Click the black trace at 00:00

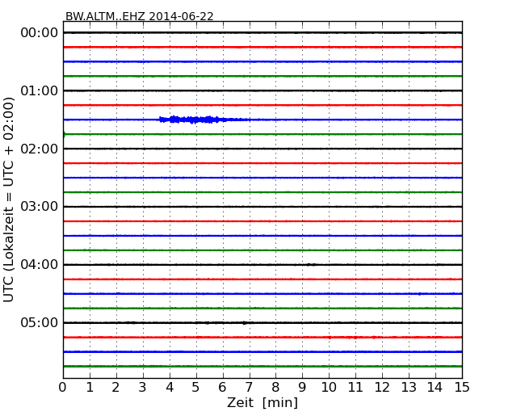(262, 32)
